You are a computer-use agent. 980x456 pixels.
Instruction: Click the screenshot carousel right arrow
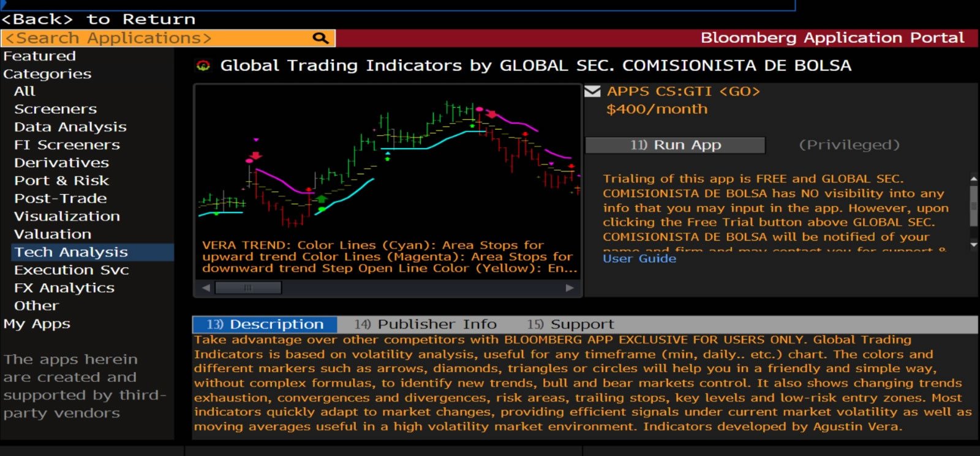tap(570, 288)
